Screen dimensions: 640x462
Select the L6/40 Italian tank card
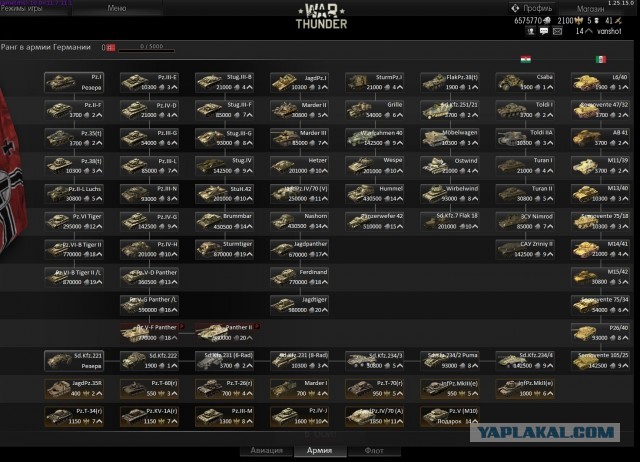600,82
